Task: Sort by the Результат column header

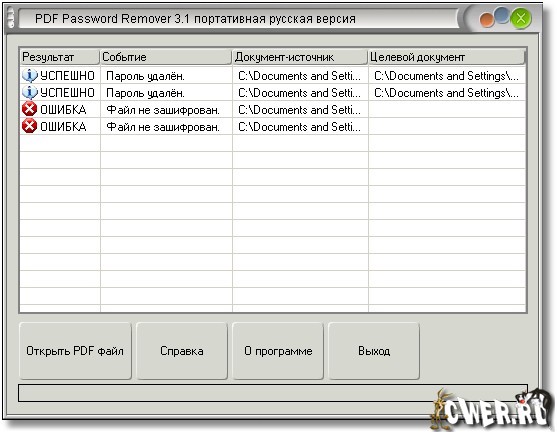Action: click(x=59, y=57)
